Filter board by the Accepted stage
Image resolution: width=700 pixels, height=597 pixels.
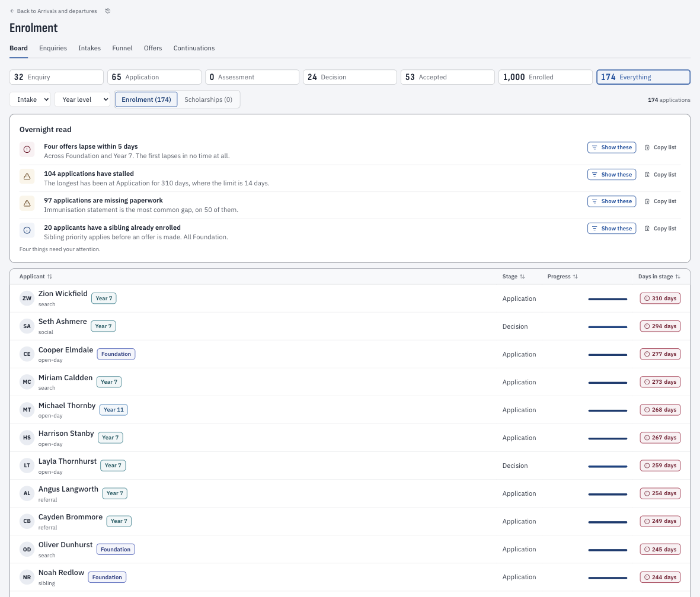tap(448, 77)
